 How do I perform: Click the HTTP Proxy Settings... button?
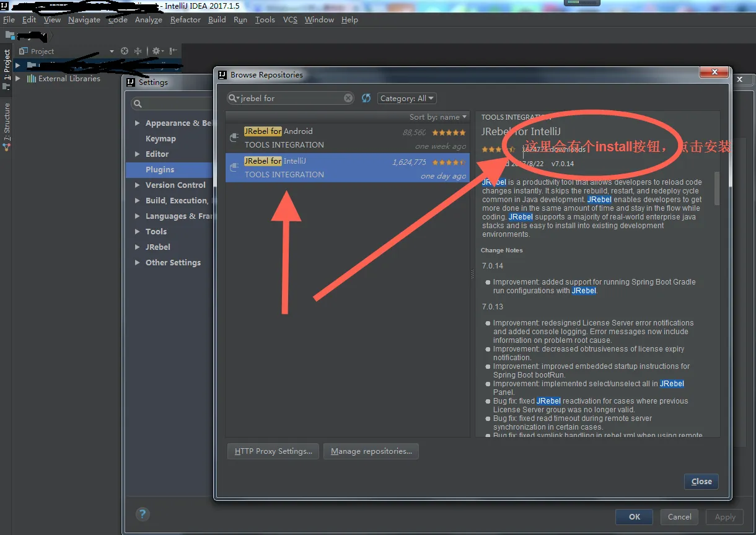tap(273, 451)
